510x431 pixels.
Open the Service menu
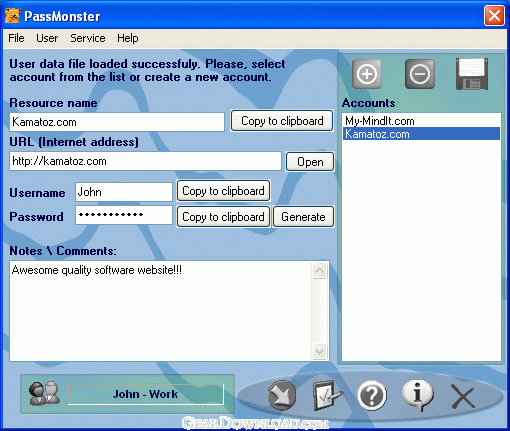[x=88, y=38]
